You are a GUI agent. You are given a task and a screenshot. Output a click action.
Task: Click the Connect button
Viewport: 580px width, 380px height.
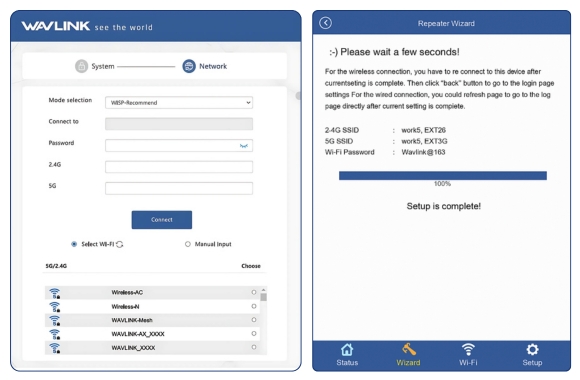pos(162,220)
